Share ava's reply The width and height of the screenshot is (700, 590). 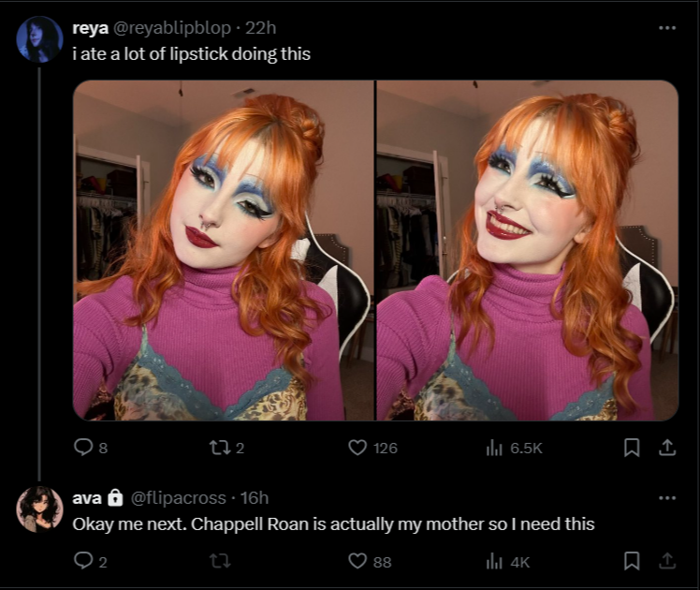[667, 561]
